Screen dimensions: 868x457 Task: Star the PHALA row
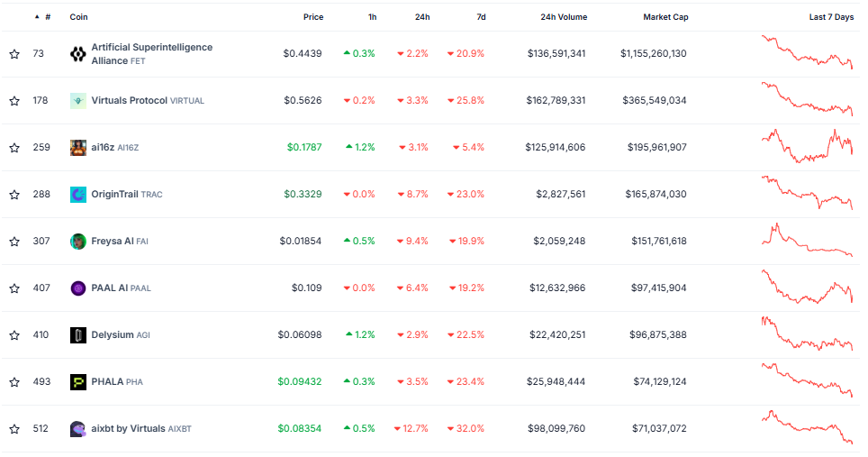point(14,382)
